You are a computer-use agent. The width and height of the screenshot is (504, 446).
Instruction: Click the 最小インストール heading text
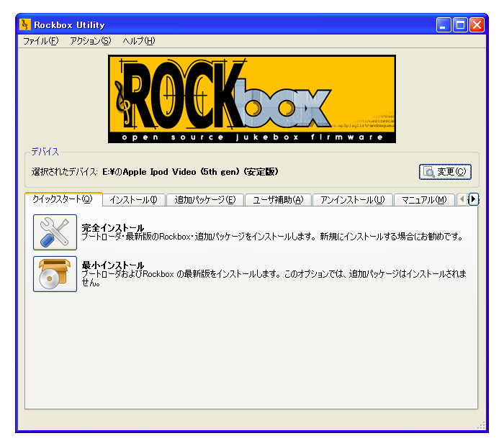tap(113, 265)
